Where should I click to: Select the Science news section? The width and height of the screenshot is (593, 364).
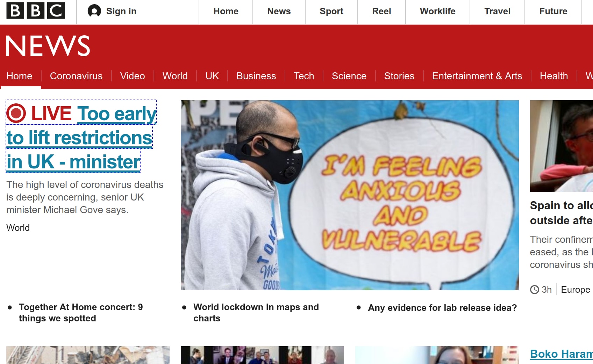[349, 76]
